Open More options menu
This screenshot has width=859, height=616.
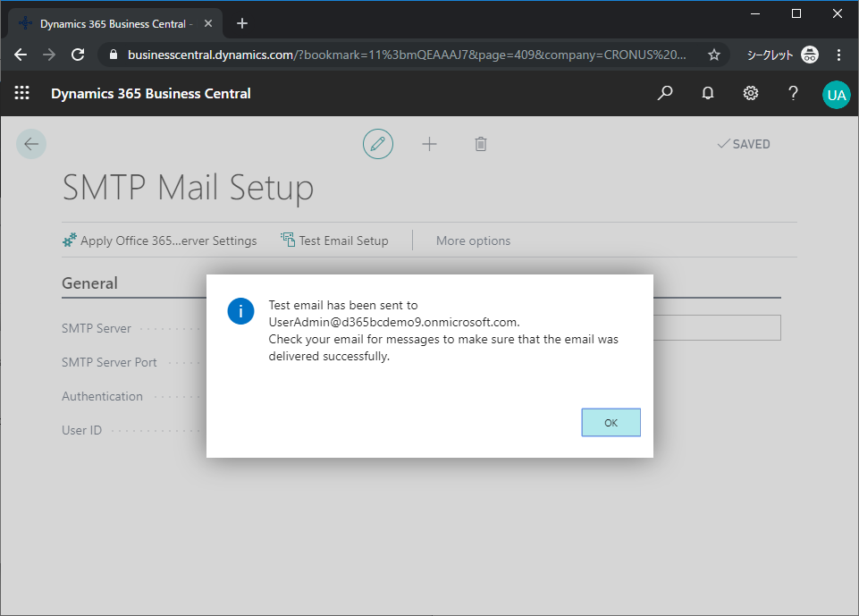(474, 240)
